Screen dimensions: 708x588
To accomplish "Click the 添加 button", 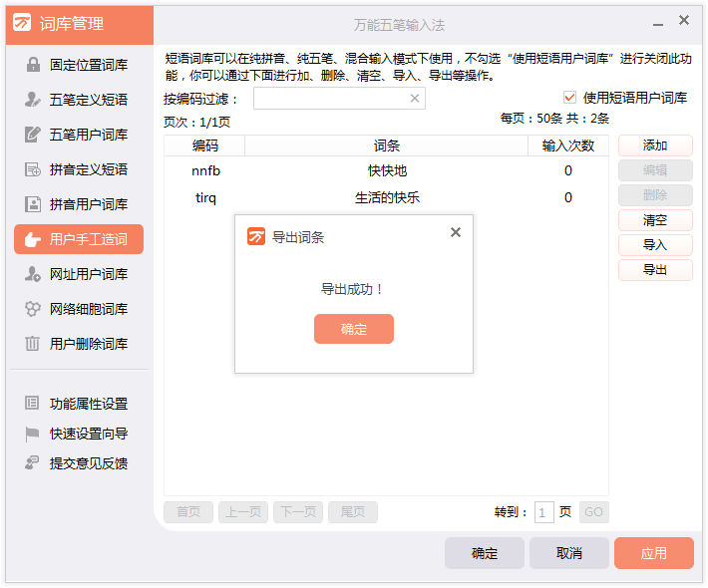I will click(655, 146).
